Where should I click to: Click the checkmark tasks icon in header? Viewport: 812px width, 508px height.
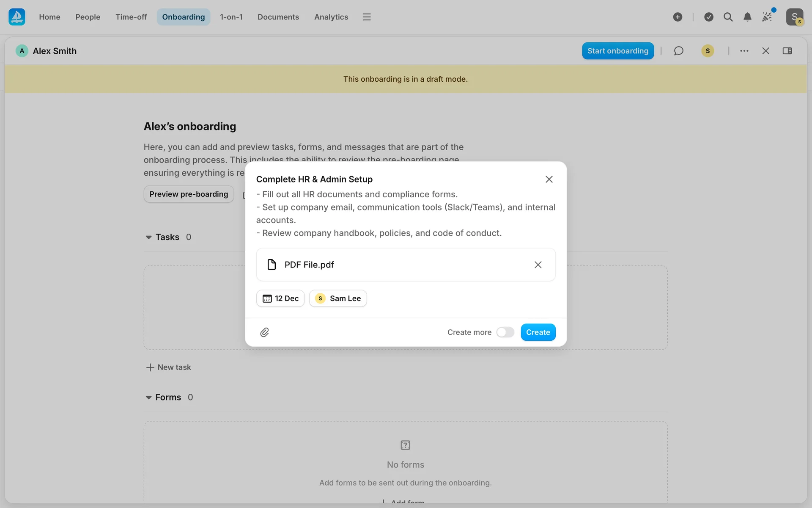tap(709, 17)
